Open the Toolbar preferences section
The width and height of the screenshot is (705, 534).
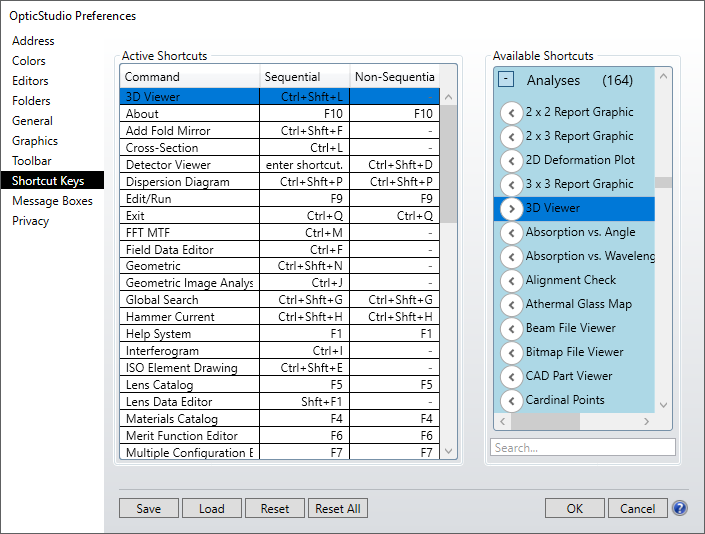click(32, 161)
